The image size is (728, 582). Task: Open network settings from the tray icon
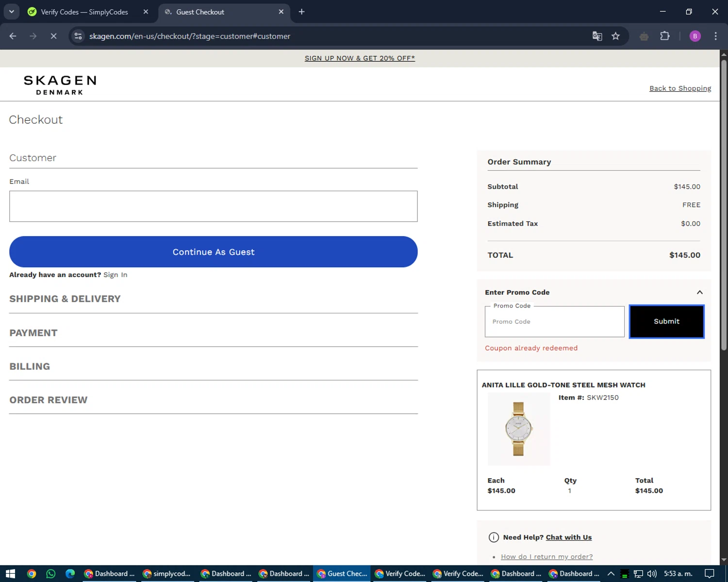coord(638,574)
